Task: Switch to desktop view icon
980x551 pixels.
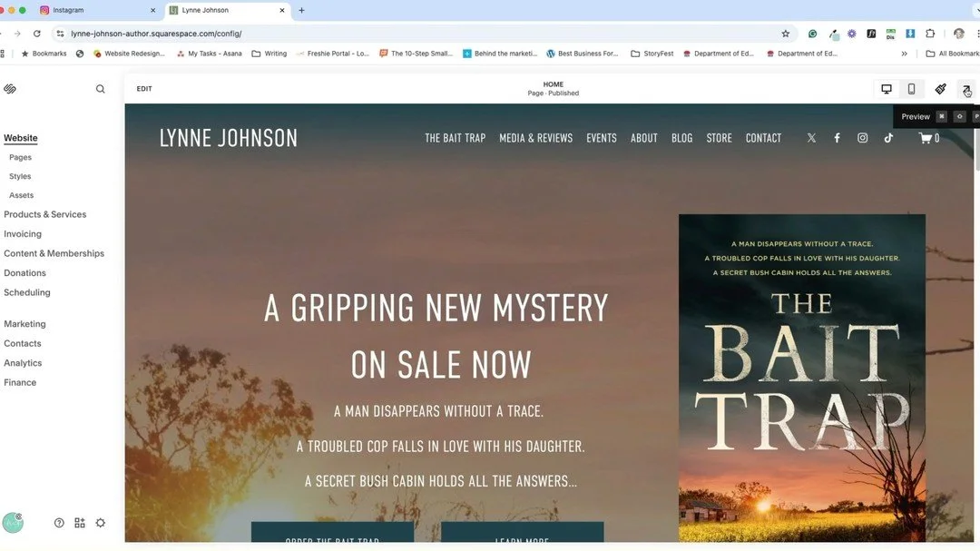Action: [x=887, y=89]
